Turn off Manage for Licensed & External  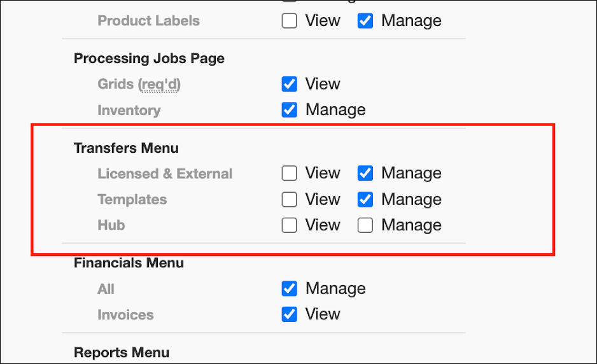coord(365,173)
